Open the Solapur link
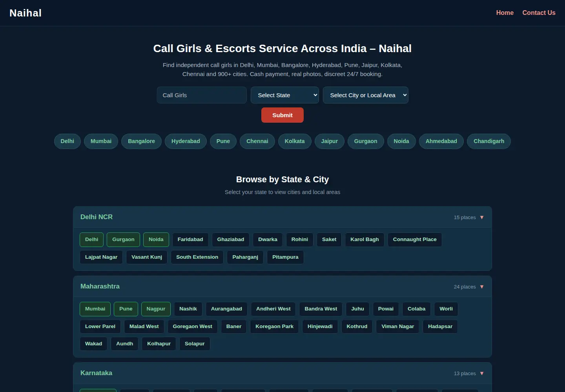 195,344
